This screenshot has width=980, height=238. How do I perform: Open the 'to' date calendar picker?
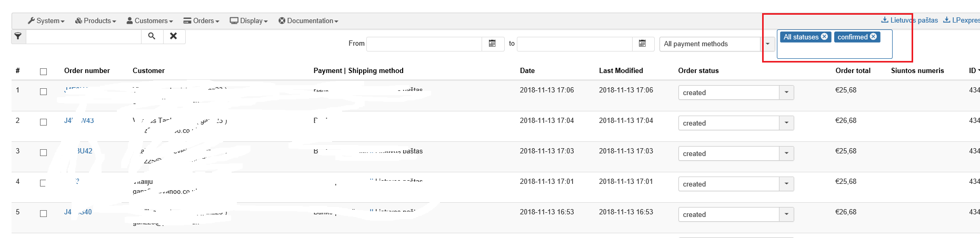pos(643,44)
